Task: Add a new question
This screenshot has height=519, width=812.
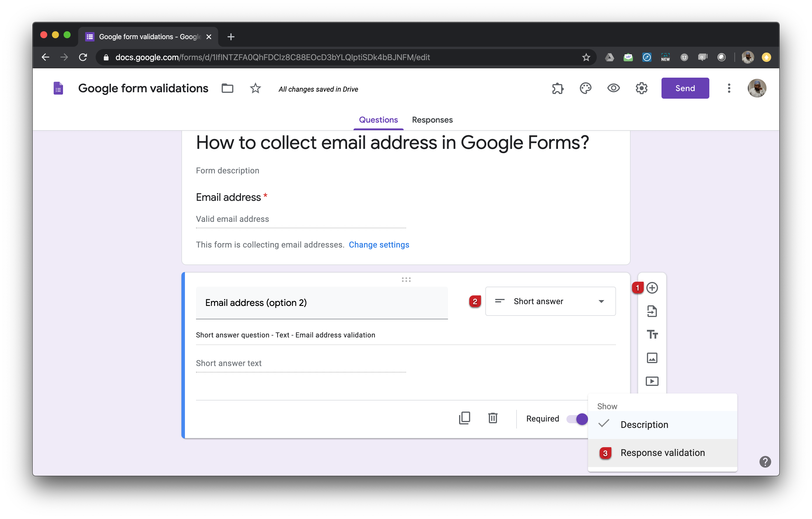Action: click(x=652, y=288)
